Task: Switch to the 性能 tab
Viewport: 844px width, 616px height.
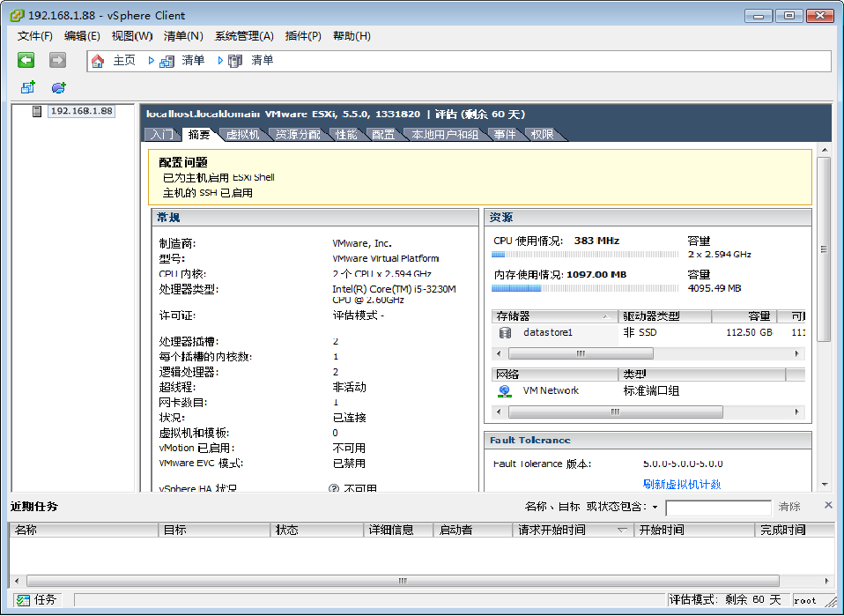Action: coord(346,135)
